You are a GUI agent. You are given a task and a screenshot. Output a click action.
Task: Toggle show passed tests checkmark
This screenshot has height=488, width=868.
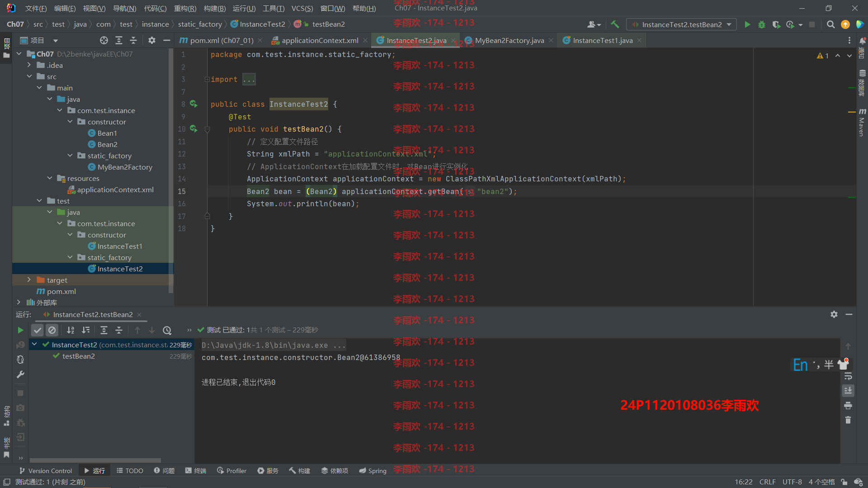point(38,330)
